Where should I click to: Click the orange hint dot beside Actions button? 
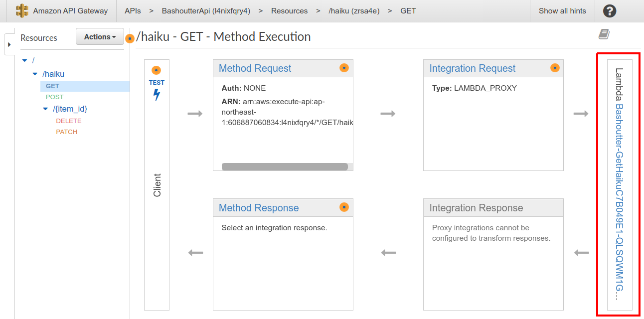pos(130,38)
